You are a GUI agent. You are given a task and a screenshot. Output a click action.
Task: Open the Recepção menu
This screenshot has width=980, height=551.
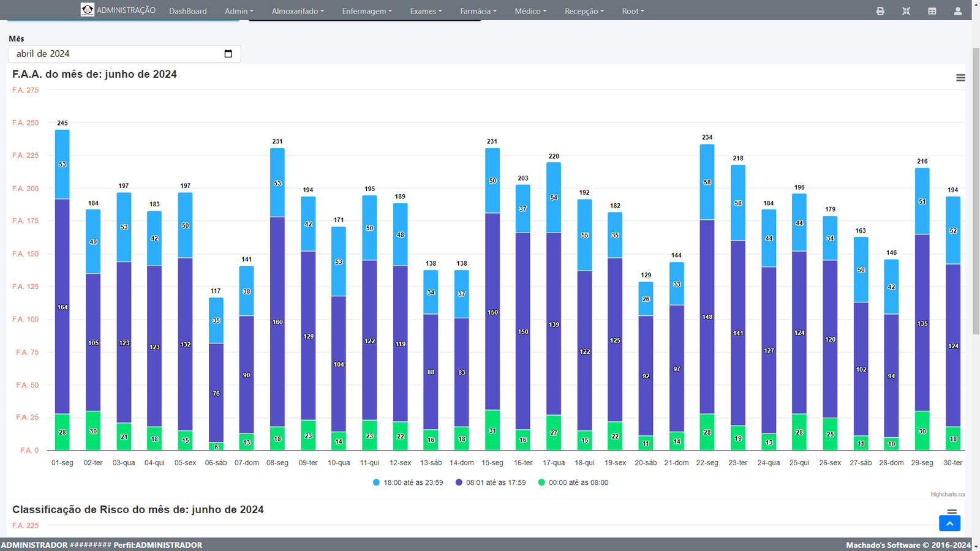pos(584,11)
